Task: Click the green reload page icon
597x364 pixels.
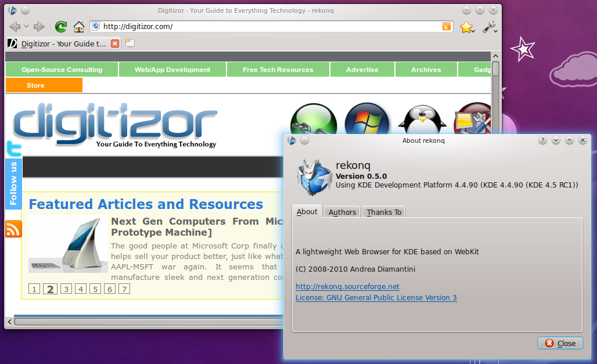Action: tap(60, 27)
